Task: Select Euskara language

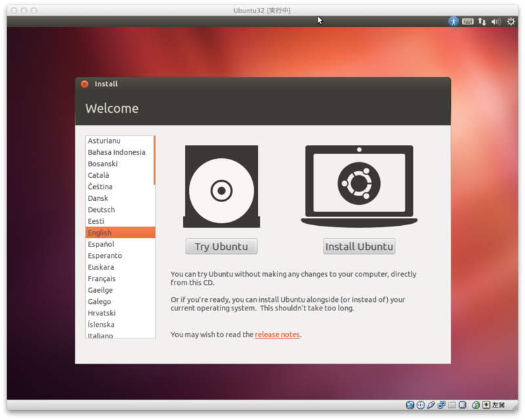Action: pyautogui.click(x=119, y=267)
